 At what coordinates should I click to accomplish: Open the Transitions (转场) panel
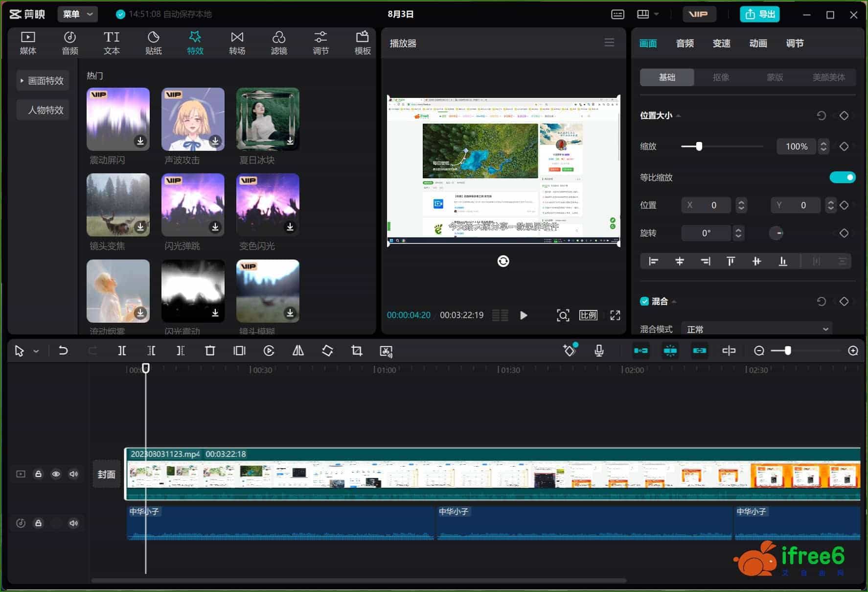pyautogui.click(x=237, y=43)
